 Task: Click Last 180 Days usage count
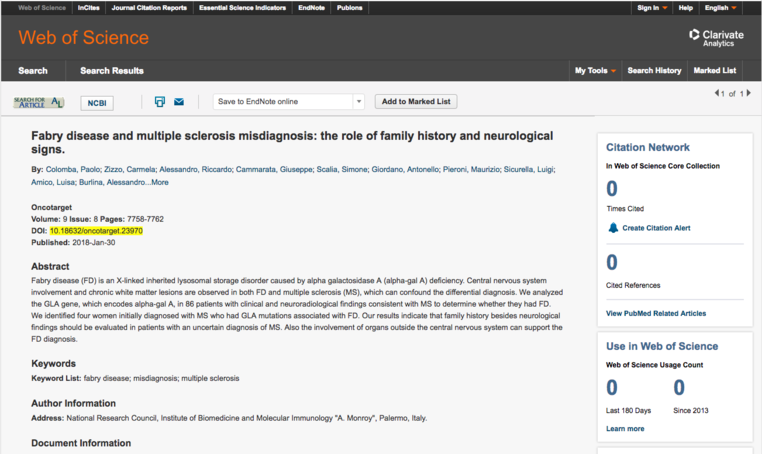612,388
